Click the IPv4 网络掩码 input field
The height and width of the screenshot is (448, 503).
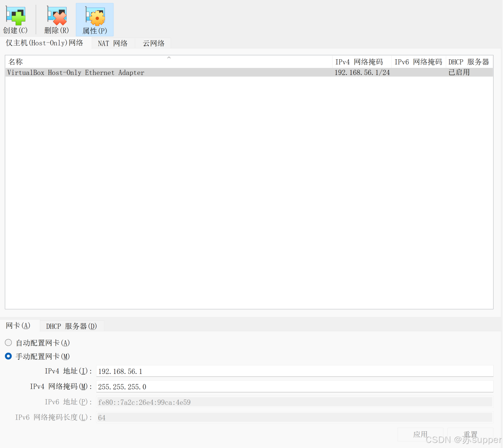295,387
